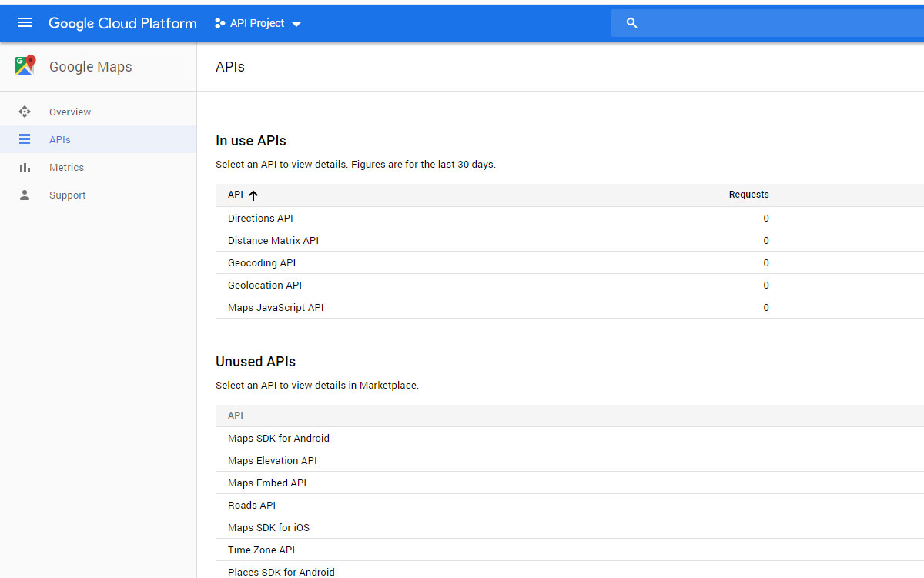Image resolution: width=924 pixels, height=578 pixels.
Task: Select Roads API row
Action: (570, 505)
